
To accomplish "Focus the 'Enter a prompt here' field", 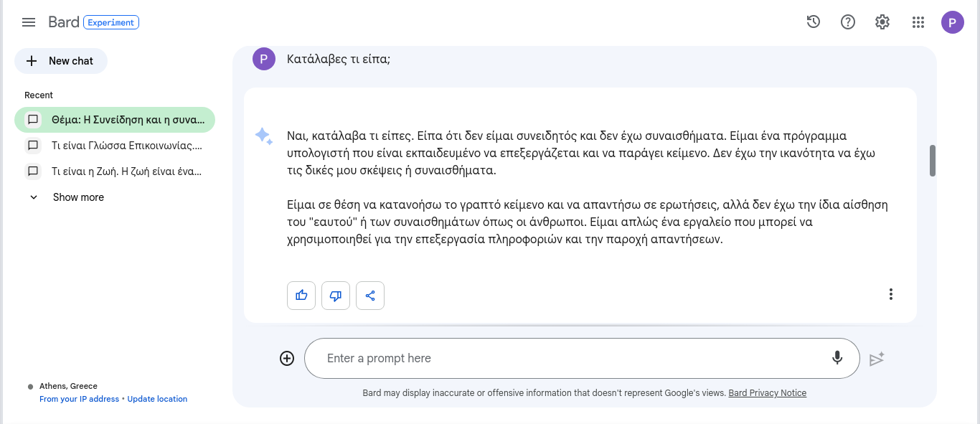I will point(582,358).
